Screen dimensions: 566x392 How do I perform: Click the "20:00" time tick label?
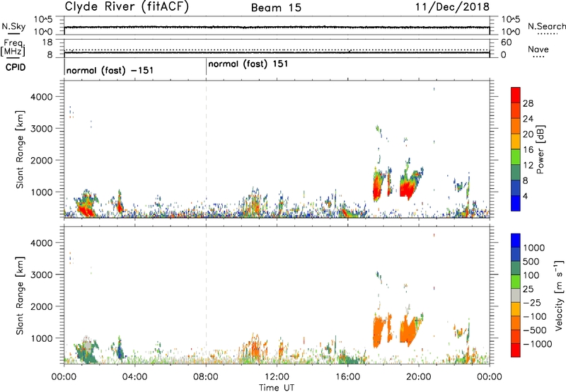(419, 377)
